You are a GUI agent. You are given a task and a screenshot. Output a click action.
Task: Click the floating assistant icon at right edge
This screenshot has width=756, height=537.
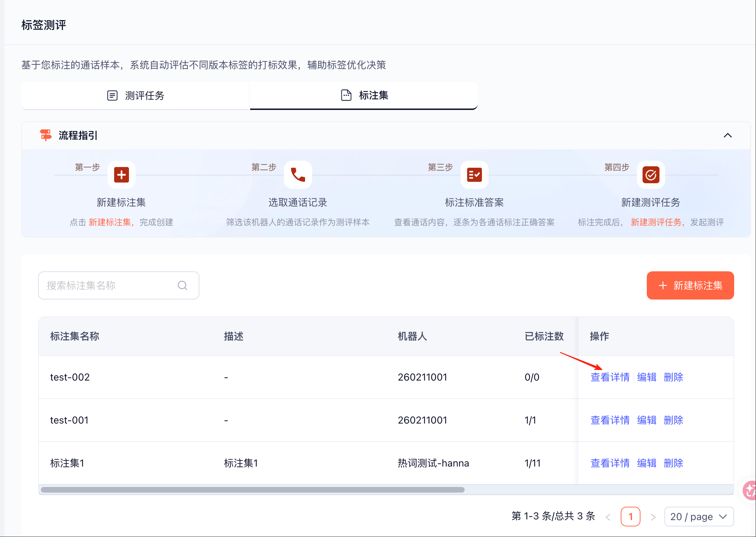[750, 490]
